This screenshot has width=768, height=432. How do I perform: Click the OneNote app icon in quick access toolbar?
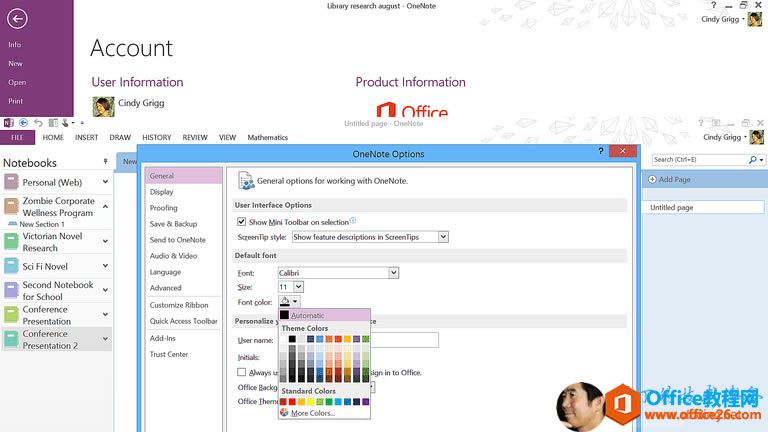pos(8,122)
